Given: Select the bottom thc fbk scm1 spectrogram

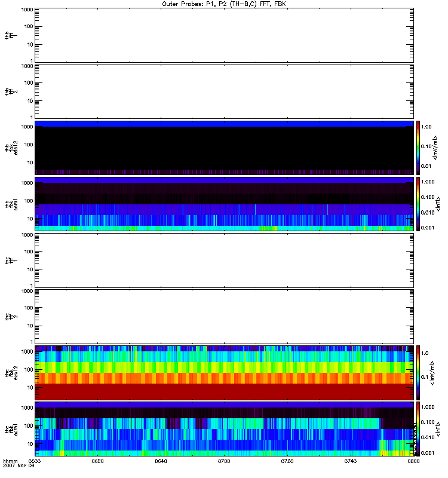Looking at the screenshot, I should pos(224,429).
